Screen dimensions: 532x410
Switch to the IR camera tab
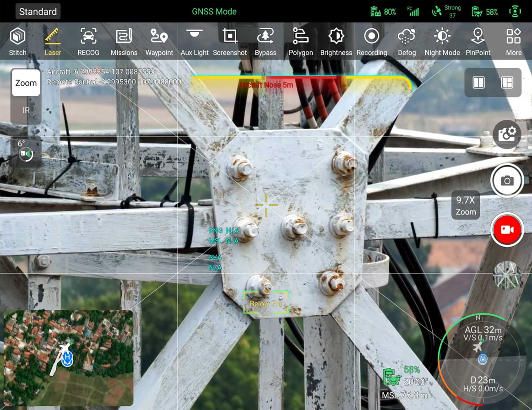(x=26, y=110)
